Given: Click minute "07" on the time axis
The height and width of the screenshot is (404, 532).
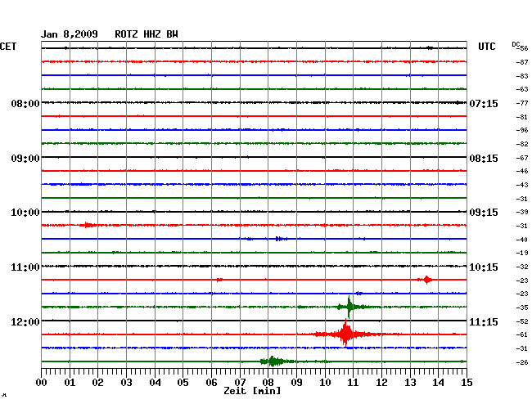Looking at the screenshot, I should point(240,382).
